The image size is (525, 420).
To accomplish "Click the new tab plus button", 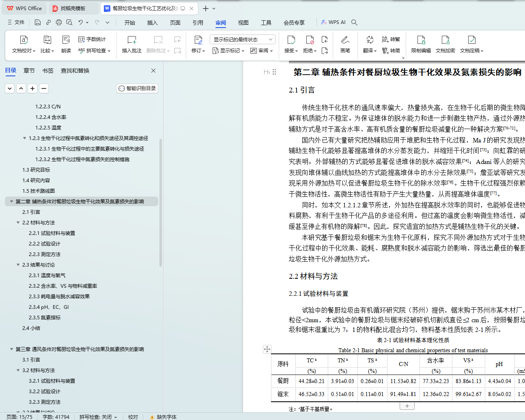I will pos(206,9).
